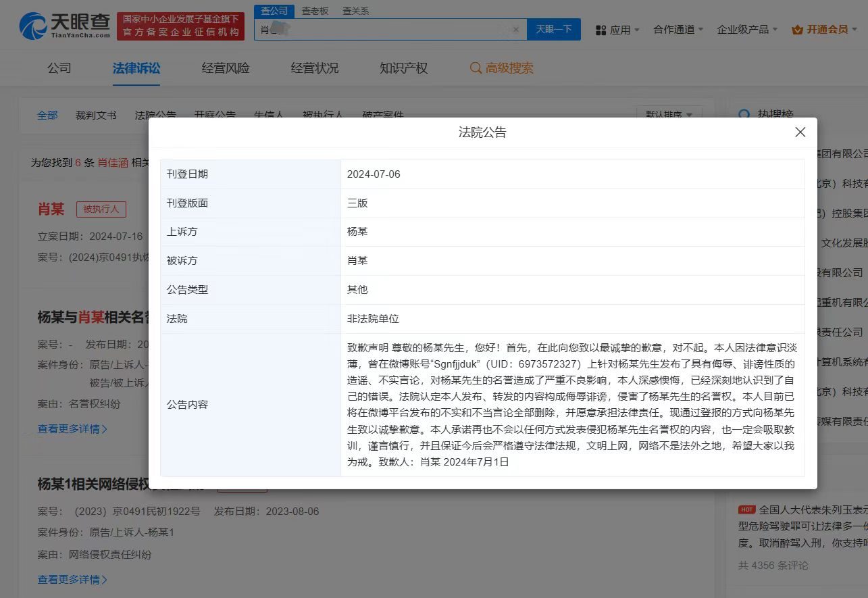This screenshot has width=868, height=598.
Task: Select the 法律诉讼 navigation tab
Action: pos(136,68)
